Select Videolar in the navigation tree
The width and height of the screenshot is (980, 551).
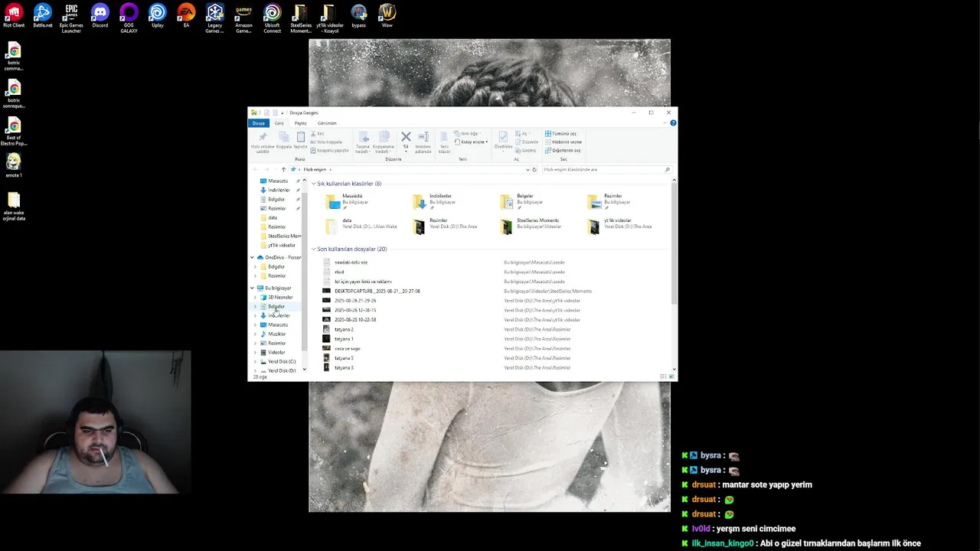pos(276,352)
